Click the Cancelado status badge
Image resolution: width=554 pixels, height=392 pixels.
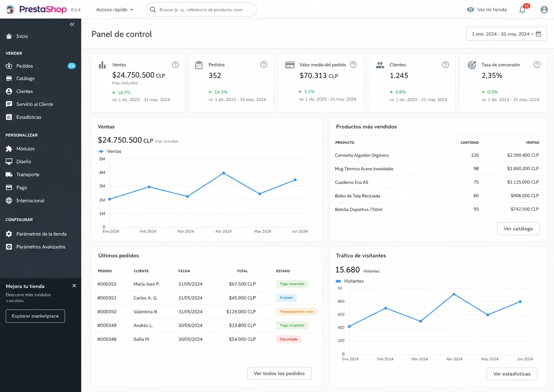pos(289,339)
